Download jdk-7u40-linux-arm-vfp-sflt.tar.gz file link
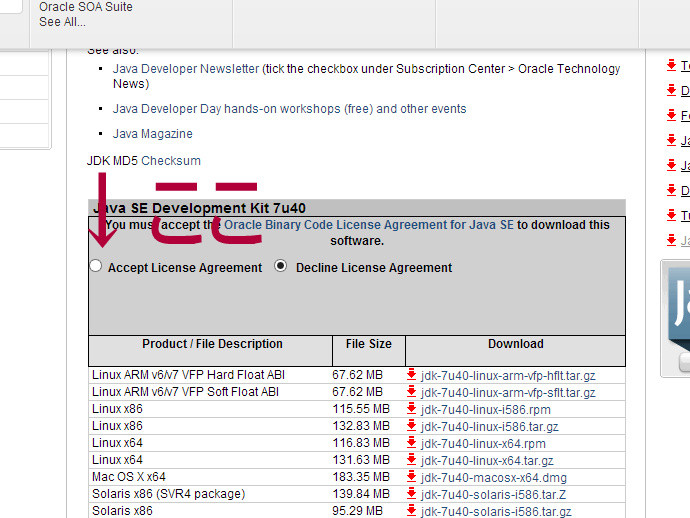 [508, 393]
